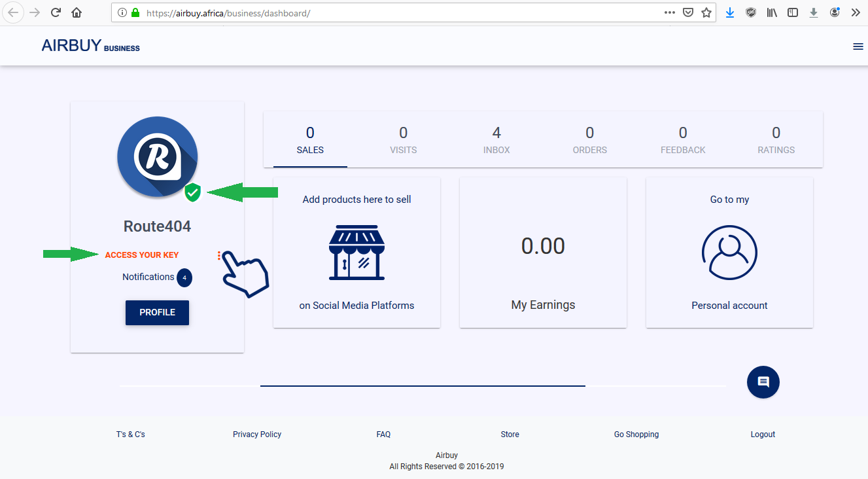Switch to the Inbox tab
Image resolution: width=868 pixels, height=479 pixels.
496,140
